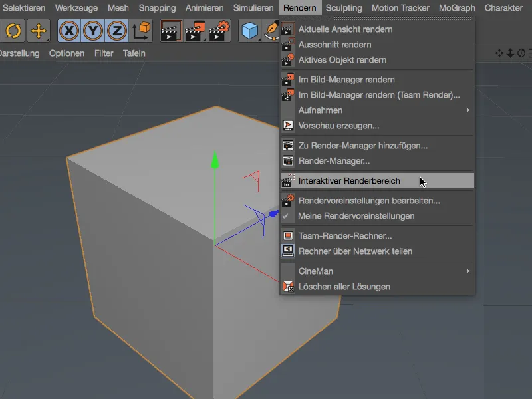This screenshot has width=532, height=399.
Task: Select the Move tool icon
Action: tap(39, 31)
